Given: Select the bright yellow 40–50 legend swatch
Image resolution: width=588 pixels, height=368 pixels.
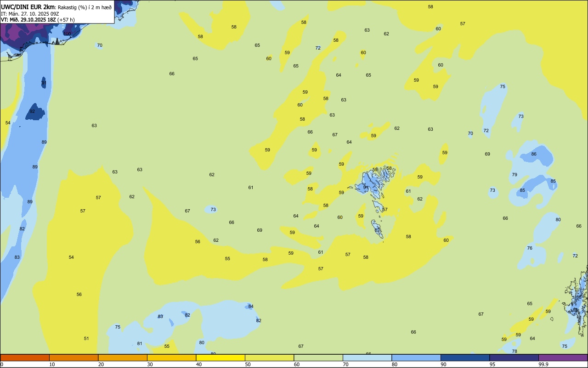Looking at the screenshot, I should click(220, 357).
